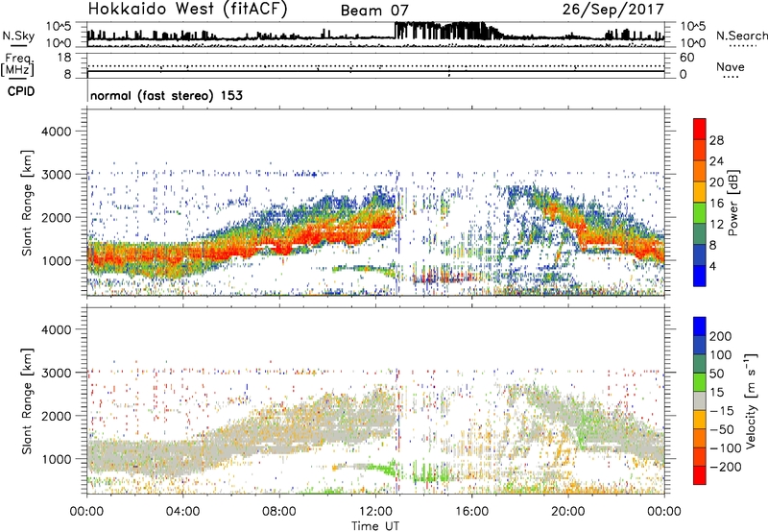Image resolution: width=768 pixels, height=532 pixels.
Task: Click the '08:00' time axis label
Action: tap(279, 512)
